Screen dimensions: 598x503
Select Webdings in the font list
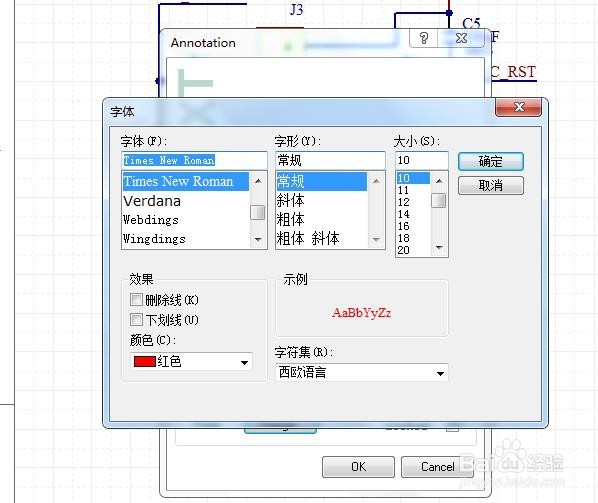coord(185,220)
